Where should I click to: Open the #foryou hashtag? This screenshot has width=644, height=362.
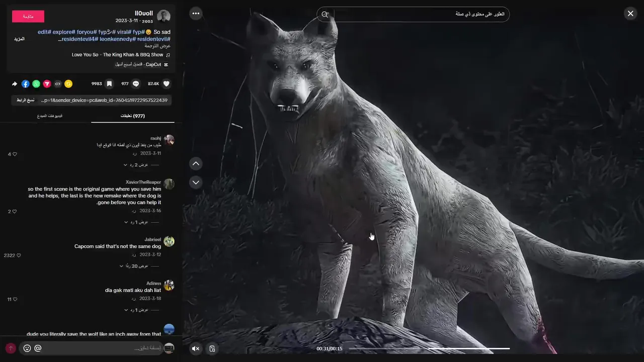(x=87, y=32)
